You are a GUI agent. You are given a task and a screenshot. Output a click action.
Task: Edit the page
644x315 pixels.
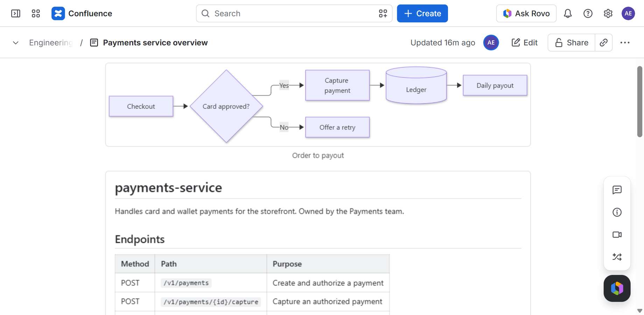524,43
